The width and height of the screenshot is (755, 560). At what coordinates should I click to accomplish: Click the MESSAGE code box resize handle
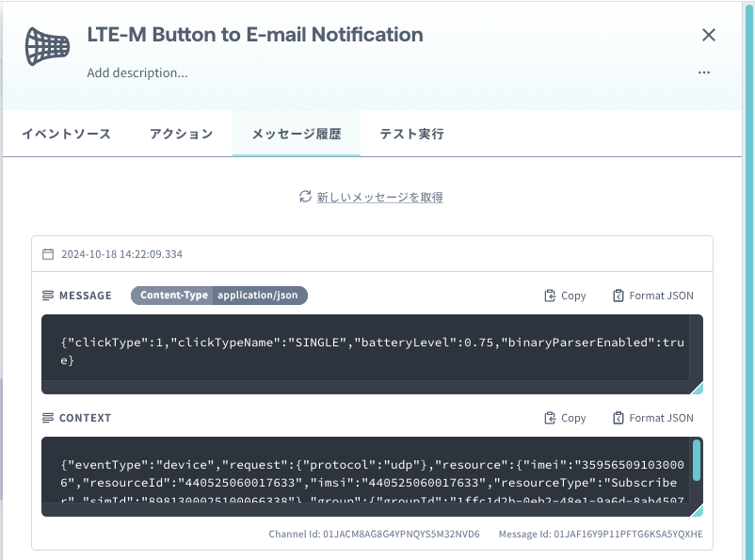tap(697, 388)
